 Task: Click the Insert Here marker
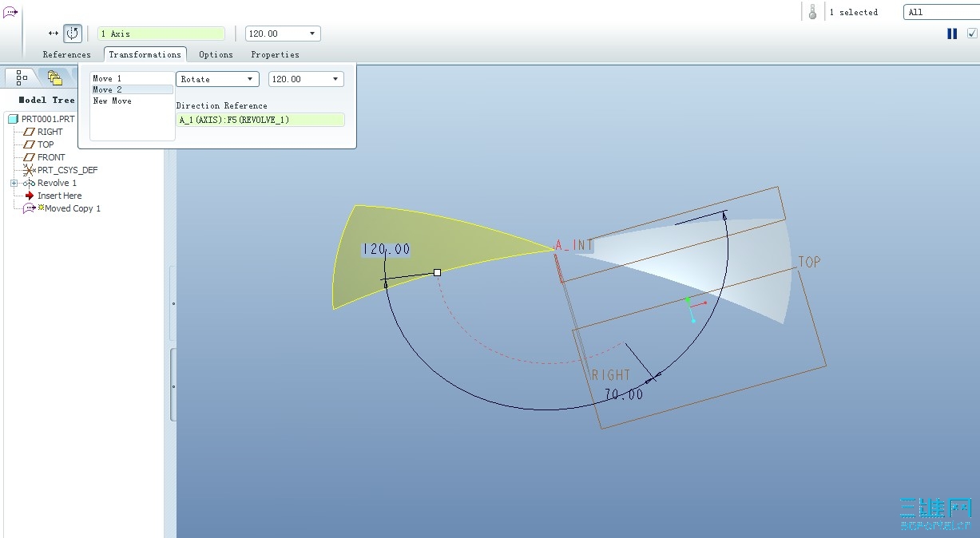59,196
